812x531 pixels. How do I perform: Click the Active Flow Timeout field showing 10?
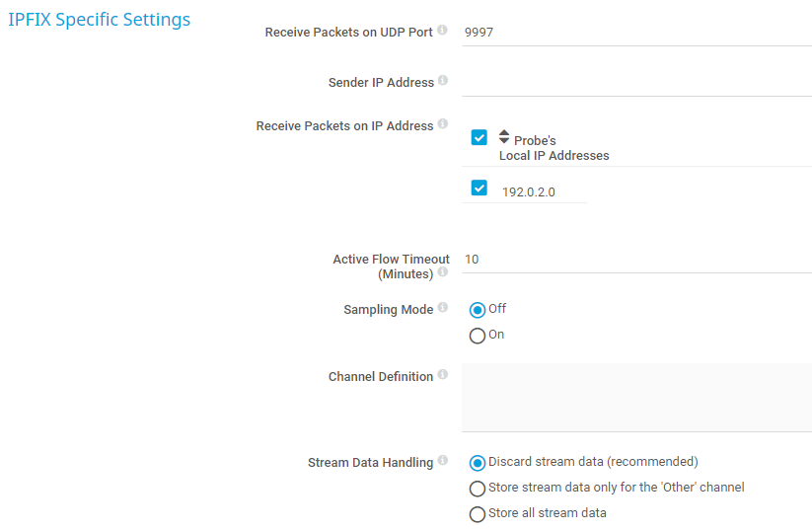[x=636, y=260]
